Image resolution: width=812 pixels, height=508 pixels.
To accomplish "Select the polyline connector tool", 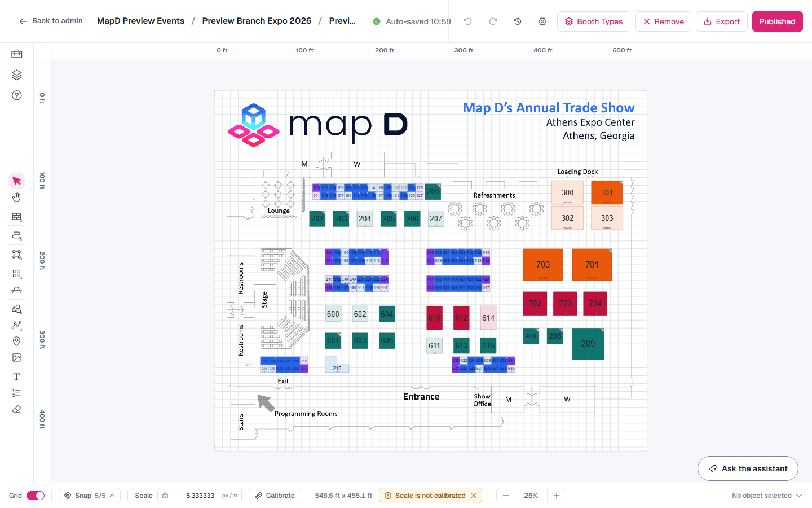I will coord(16,325).
